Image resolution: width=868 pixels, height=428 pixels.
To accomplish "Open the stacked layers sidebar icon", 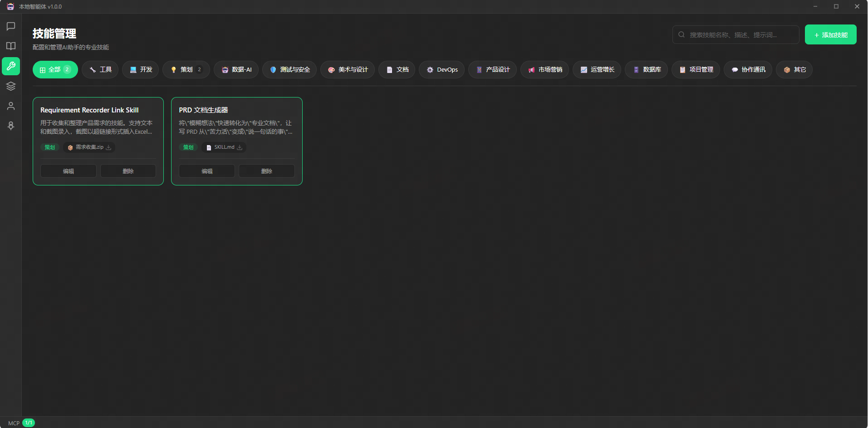I will coord(11,86).
